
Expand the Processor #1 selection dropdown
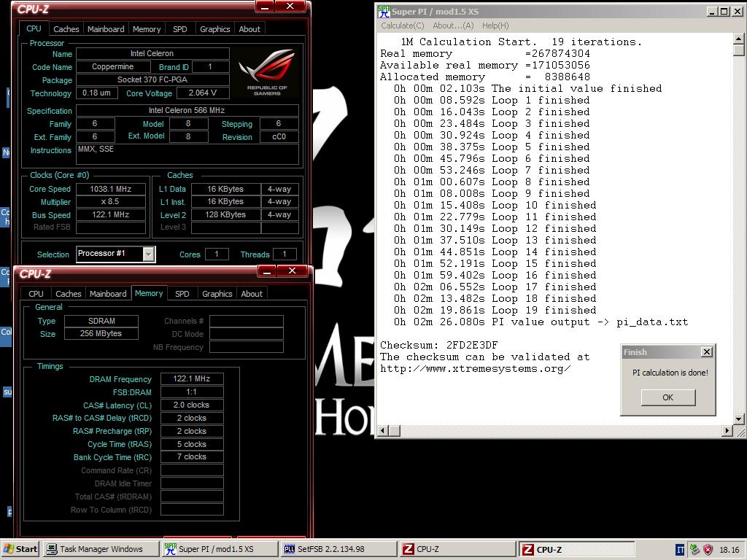pos(149,254)
